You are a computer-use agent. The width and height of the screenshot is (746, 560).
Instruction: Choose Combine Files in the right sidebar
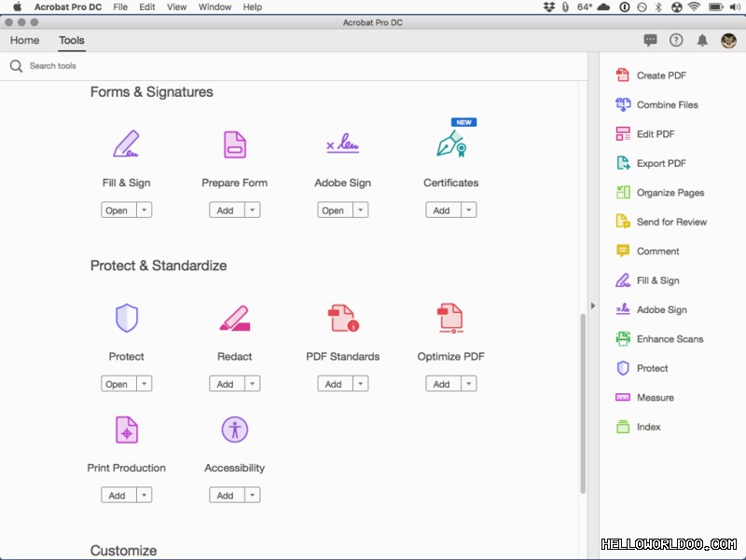[x=656, y=104]
